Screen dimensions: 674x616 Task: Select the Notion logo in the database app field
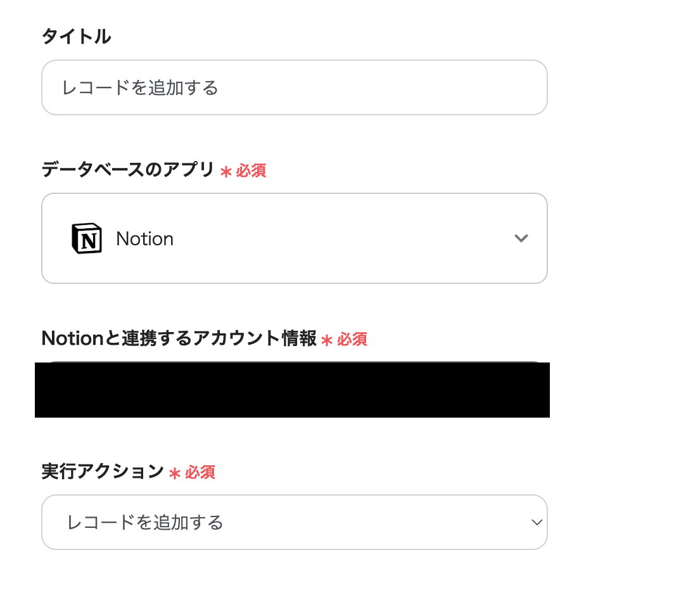coord(87,238)
